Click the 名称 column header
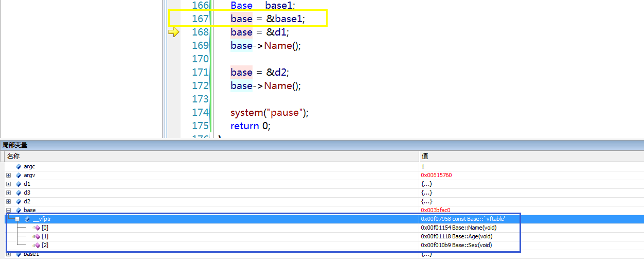The height and width of the screenshot is (261, 644). 211,156
